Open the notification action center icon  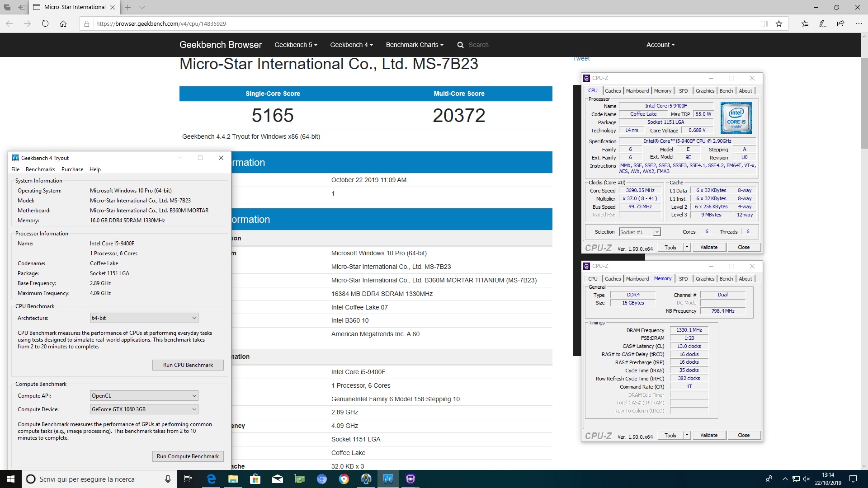tap(853, 479)
